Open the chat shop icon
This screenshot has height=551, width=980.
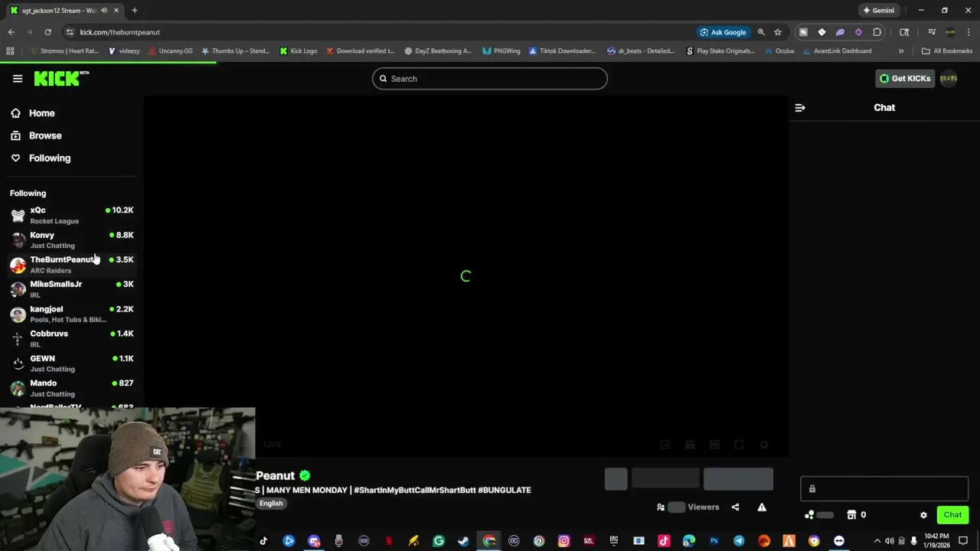[851, 515]
